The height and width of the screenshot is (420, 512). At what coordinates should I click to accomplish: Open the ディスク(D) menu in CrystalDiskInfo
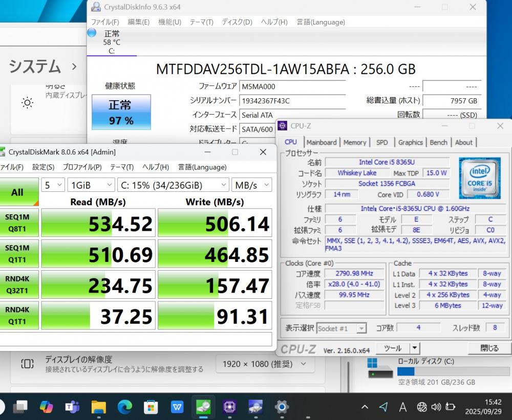click(237, 22)
